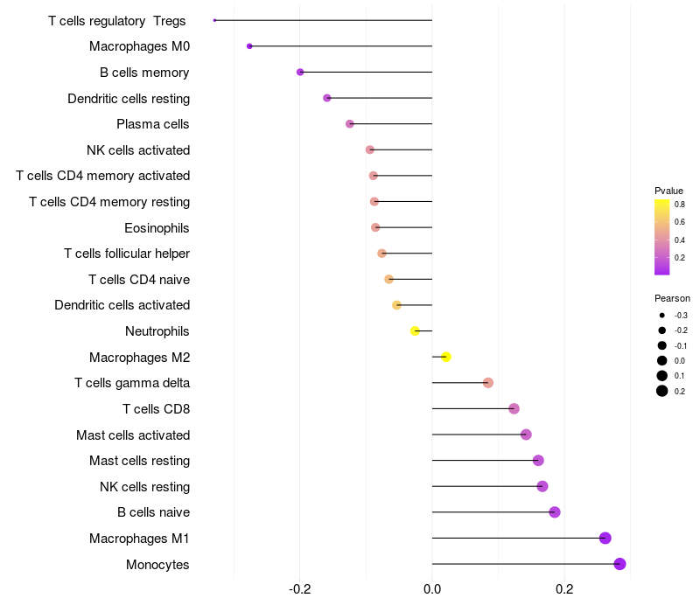This screenshot has width=700, height=612.
Task: Click the Macrophages M0 data point
Action: [x=249, y=46]
